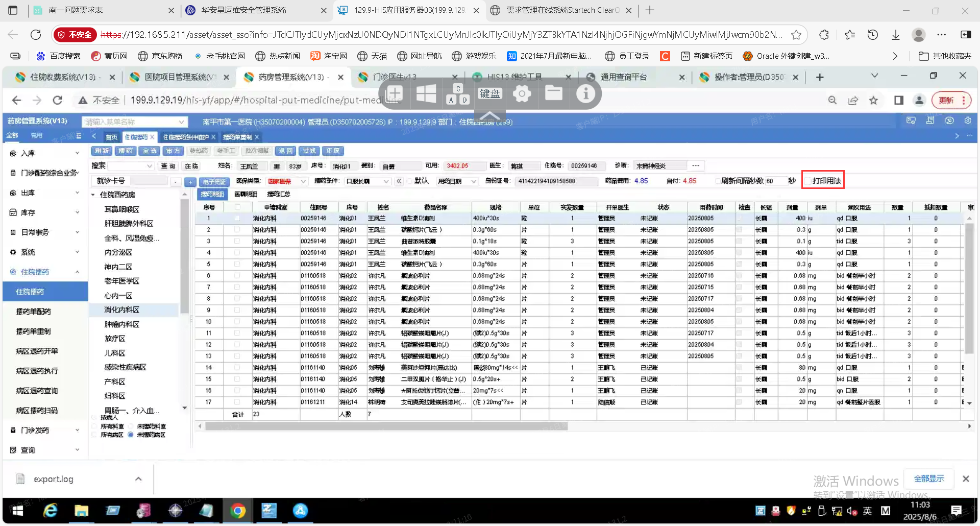Click the table horizontal scrollbar
Viewport: 980px width, 526px height.
(386, 426)
